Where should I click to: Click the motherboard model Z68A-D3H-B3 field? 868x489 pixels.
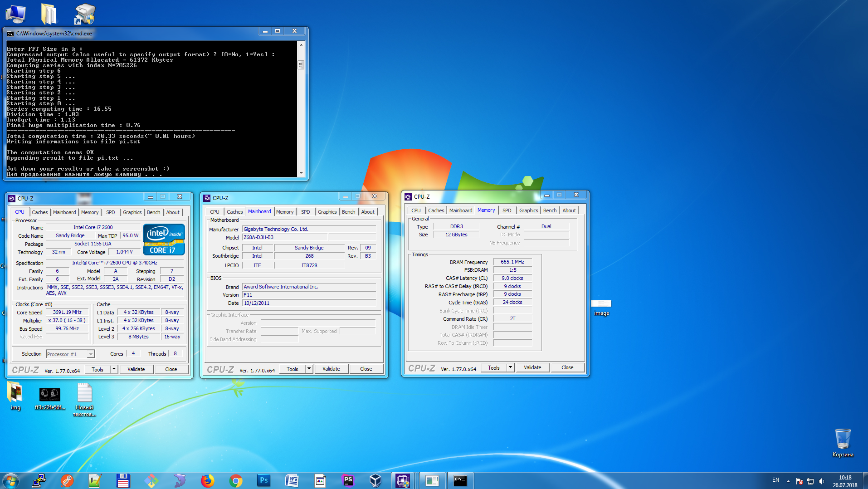tap(285, 237)
